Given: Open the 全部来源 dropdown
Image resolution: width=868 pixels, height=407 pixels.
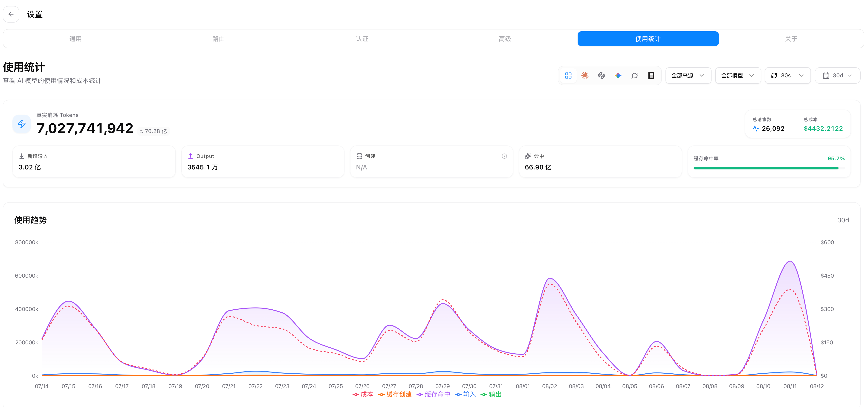Looking at the screenshot, I should click(688, 76).
